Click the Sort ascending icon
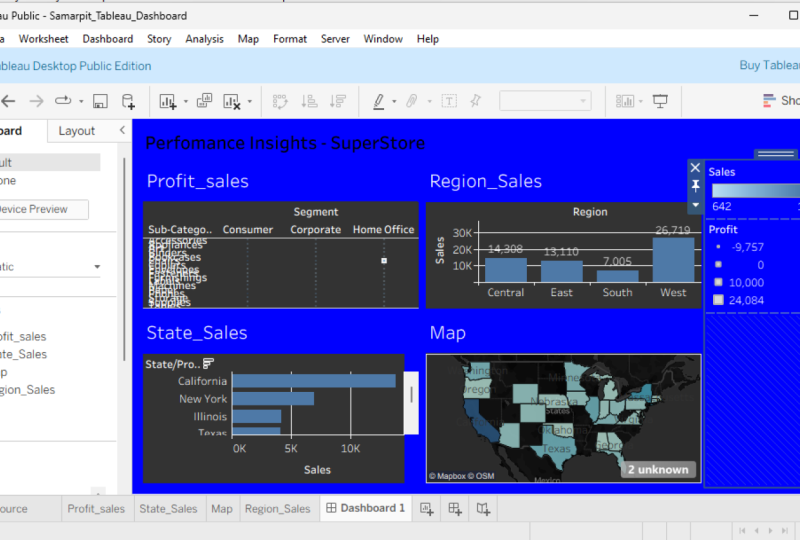Viewport: 800px width, 540px height. point(309,101)
